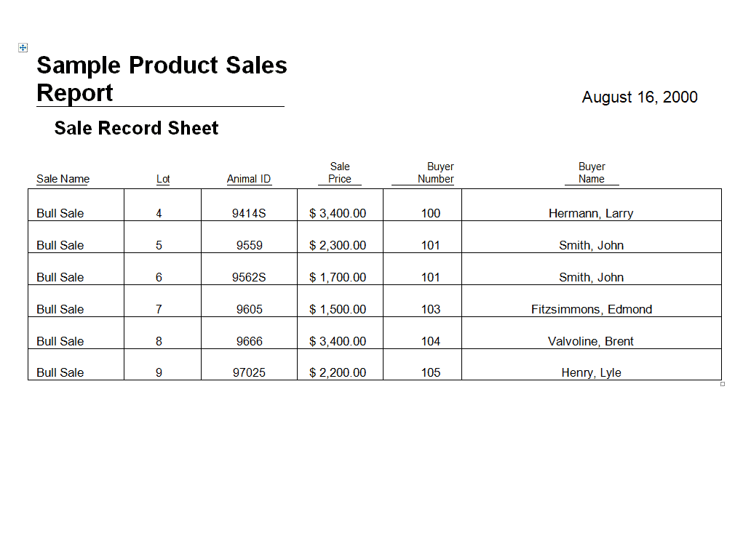Click the table resize handle at bottom-right
The image size is (735, 560).
[x=723, y=384]
